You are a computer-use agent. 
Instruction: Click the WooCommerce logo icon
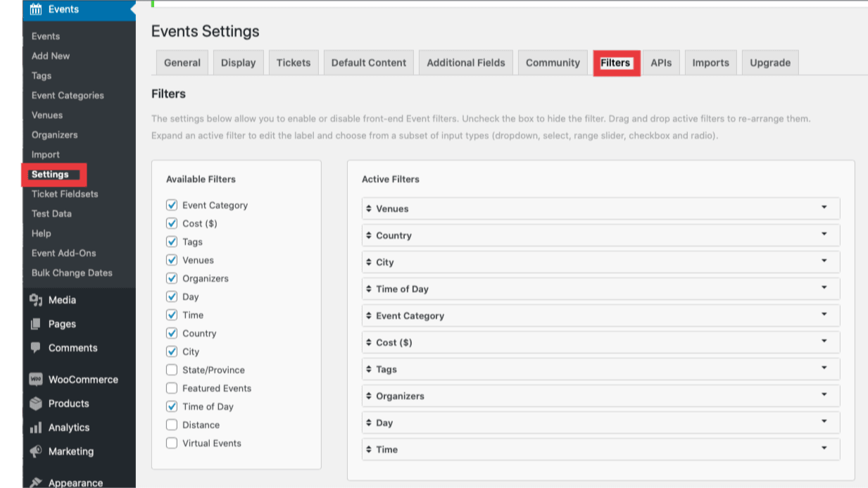pos(36,379)
